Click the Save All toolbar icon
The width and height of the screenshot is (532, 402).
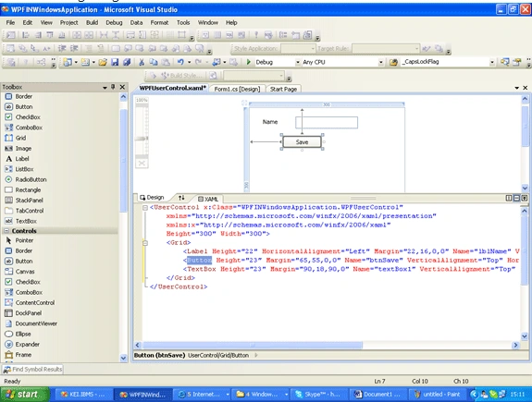(127, 62)
